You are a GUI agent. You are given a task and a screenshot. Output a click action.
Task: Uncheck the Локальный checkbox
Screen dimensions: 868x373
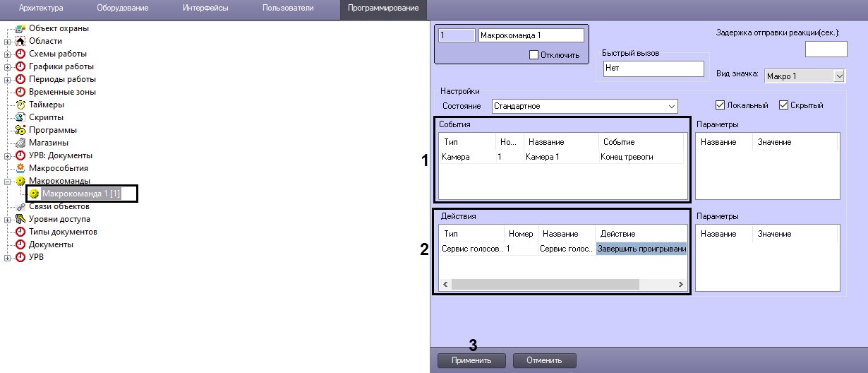pos(720,105)
